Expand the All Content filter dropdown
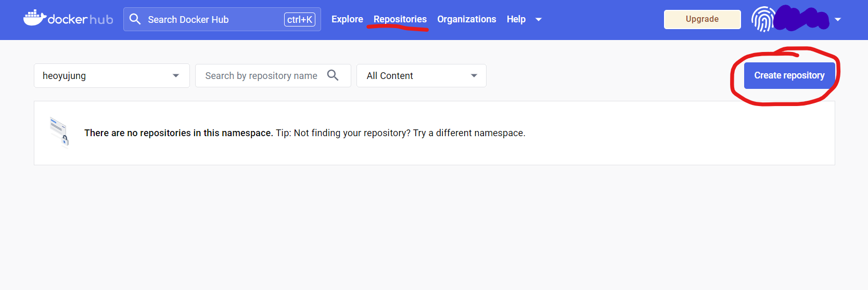Image resolution: width=868 pixels, height=290 pixels. (x=422, y=76)
